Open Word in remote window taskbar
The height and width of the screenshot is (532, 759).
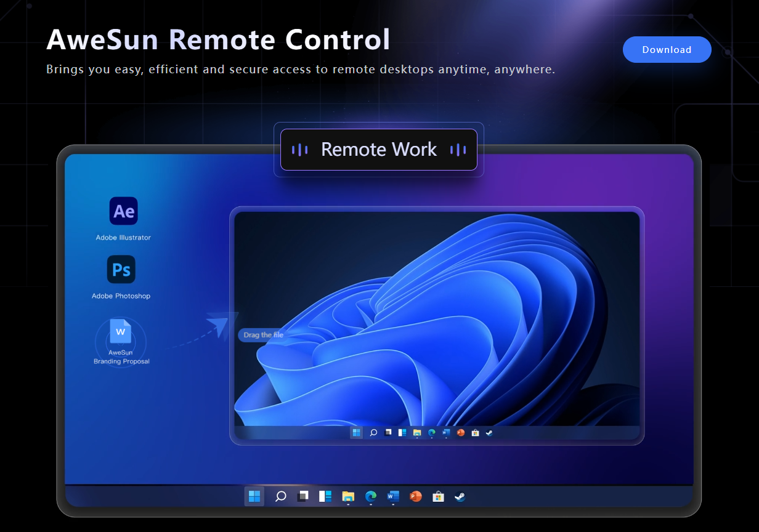(x=446, y=433)
